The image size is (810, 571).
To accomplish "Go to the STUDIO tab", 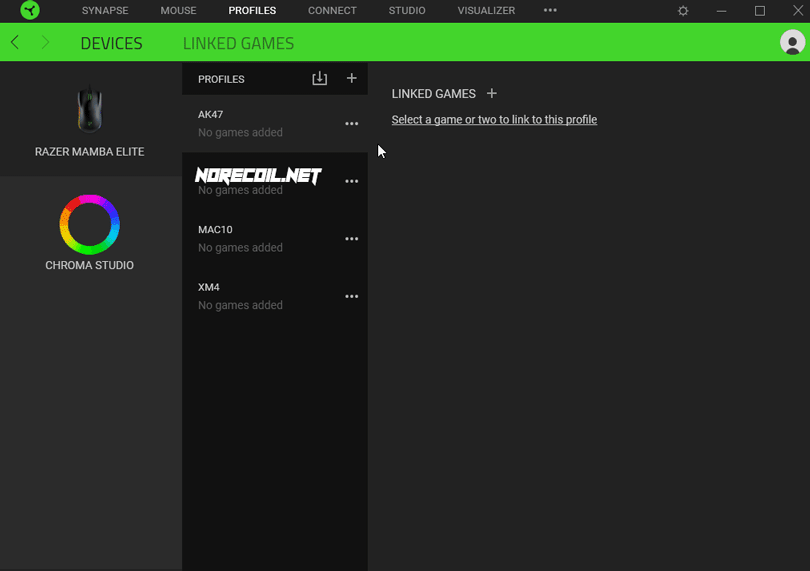I will click(x=407, y=10).
